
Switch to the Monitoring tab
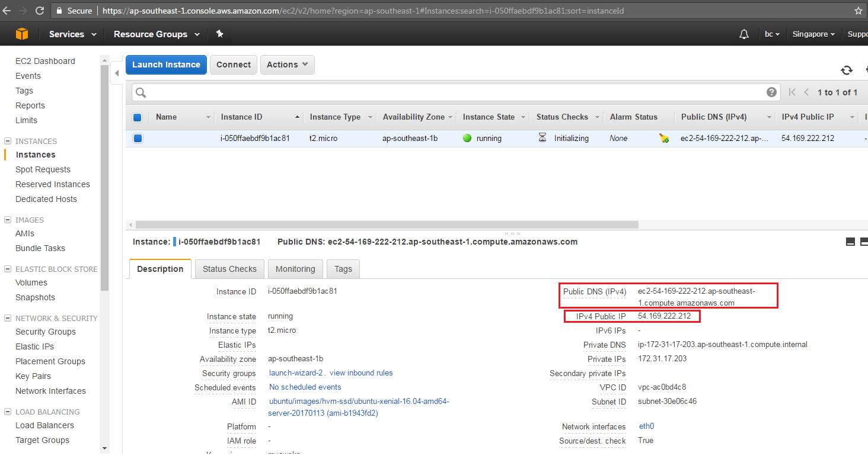coord(295,269)
